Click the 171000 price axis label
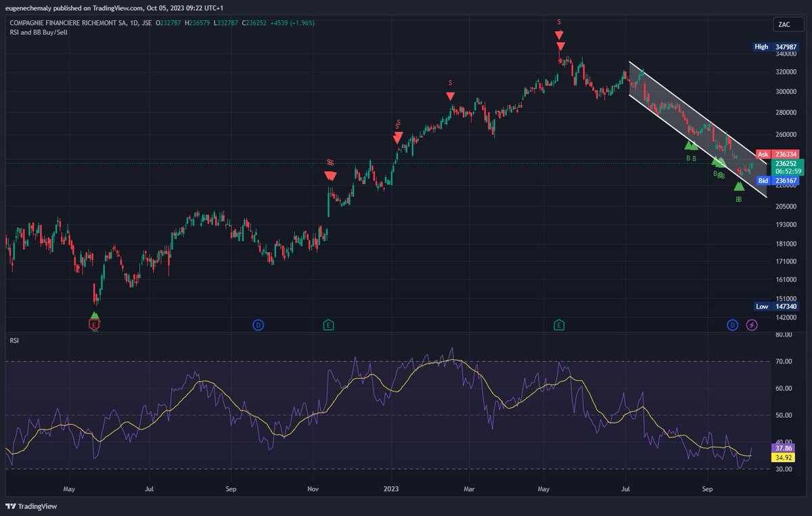 pos(787,261)
